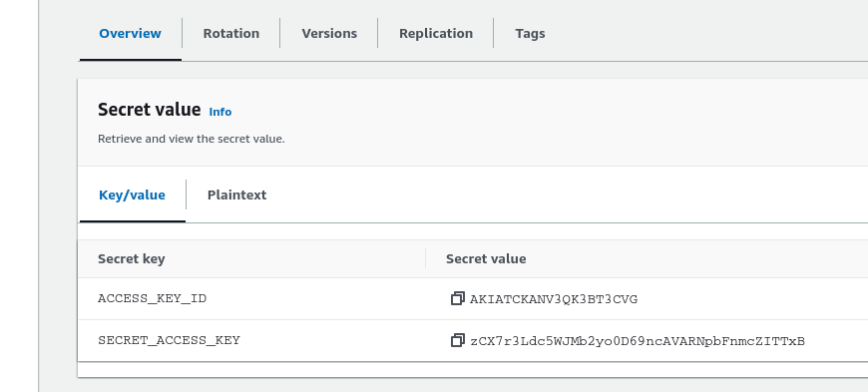Go to the Replication tab
Viewport: 868px width, 392px height.
coord(436,33)
